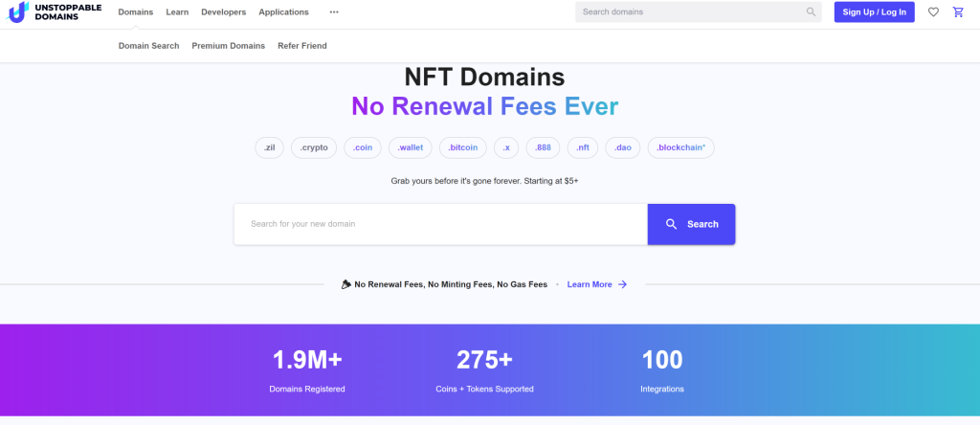This screenshot has height=425, width=980.
Task: Open the wishlist heart icon
Action: pyautogui.click(x=934, y=12)
